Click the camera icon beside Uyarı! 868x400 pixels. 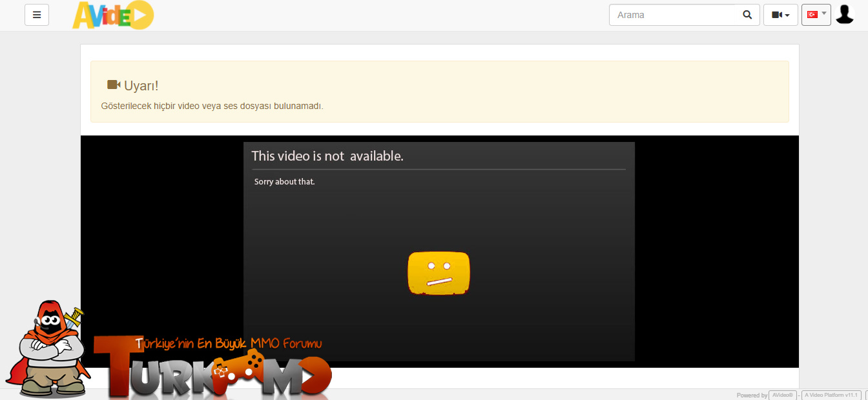(114, 85)
